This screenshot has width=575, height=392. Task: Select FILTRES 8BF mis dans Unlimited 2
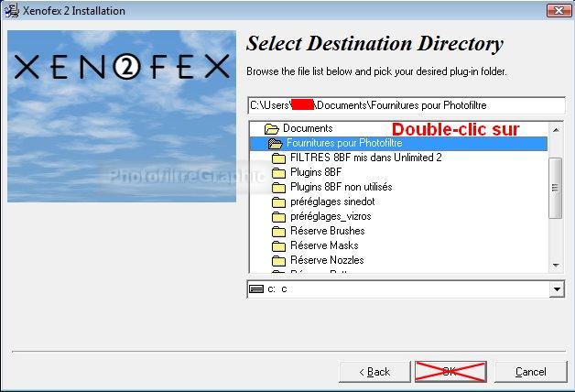click(x=366, y=158)
